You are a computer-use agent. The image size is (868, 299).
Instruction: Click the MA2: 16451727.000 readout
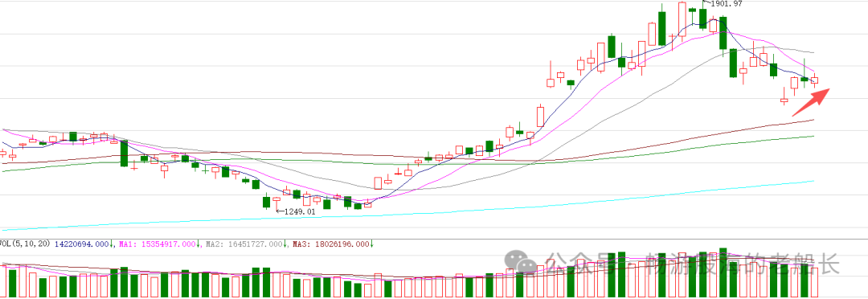tap(244, 244)
